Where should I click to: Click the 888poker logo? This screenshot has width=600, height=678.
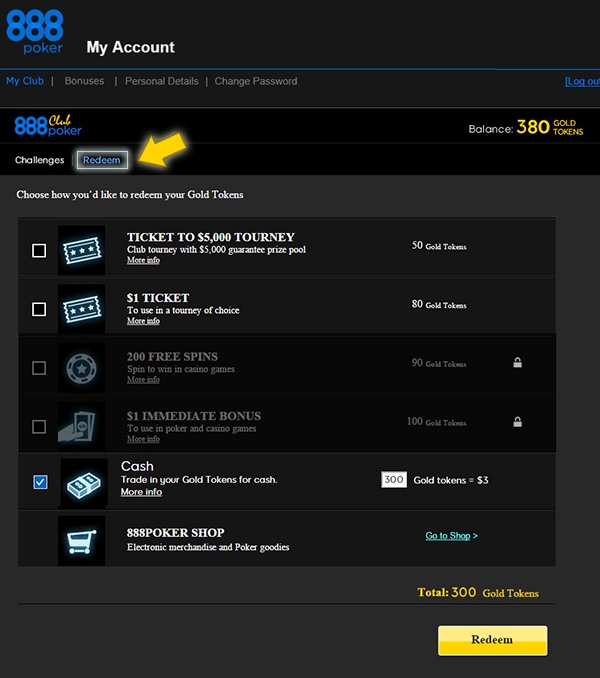tap(35, 32)
